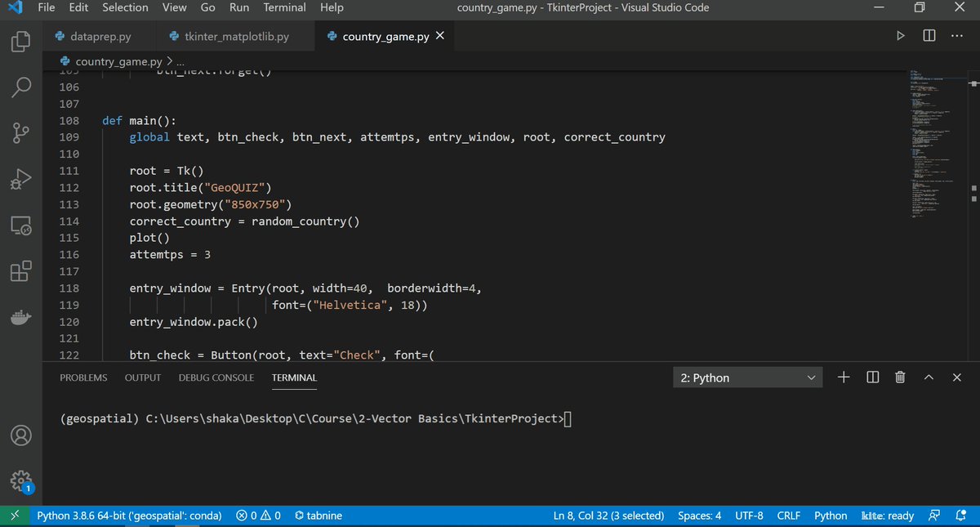Open the Run and Debug view
Screen dimensions: 980x527
point(20,178)
